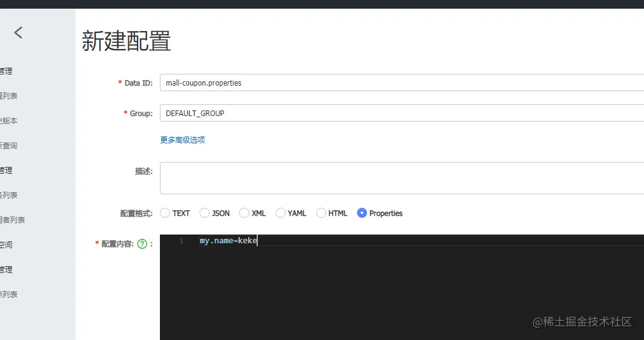Select the TEXT format radio button
Image resolution: width=644 pixels, height=340 pixels.
[165, 213]
